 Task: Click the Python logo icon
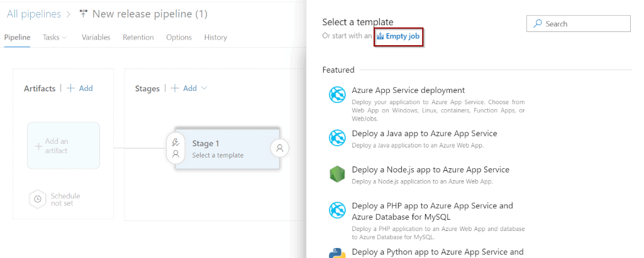[337, 253]
